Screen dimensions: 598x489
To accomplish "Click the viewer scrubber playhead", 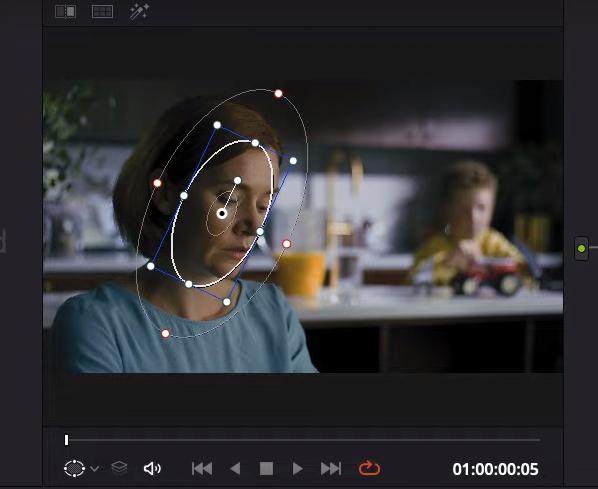I will [x=66, y=440].
